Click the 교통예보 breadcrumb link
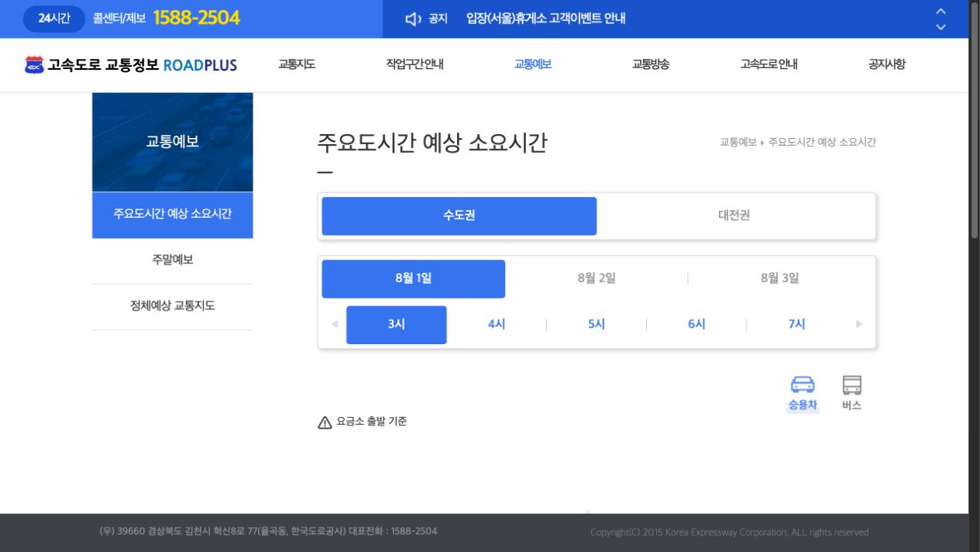The width and height of the screenshot is (980, 552). (738, 142)
